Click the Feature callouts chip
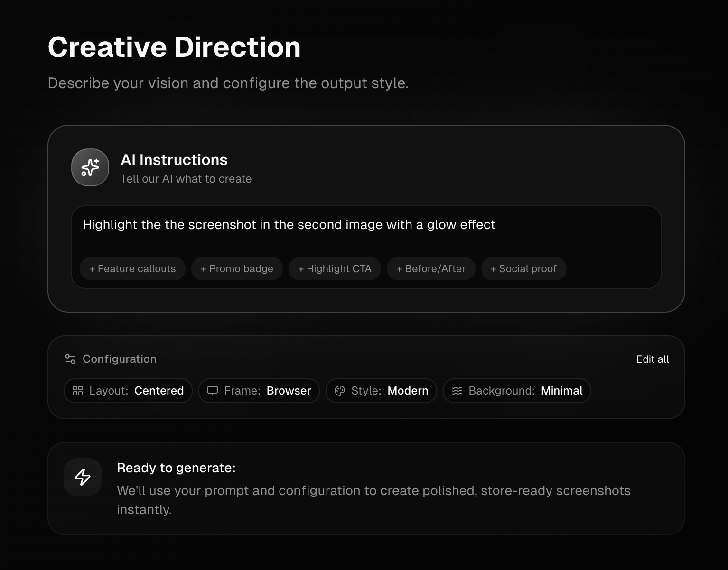This screenshot has width=728, height=570. click(x=132, y=268)
